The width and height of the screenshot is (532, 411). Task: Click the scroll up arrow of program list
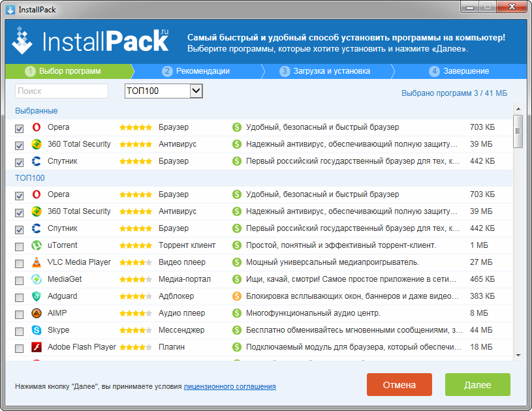click(518, 109)
